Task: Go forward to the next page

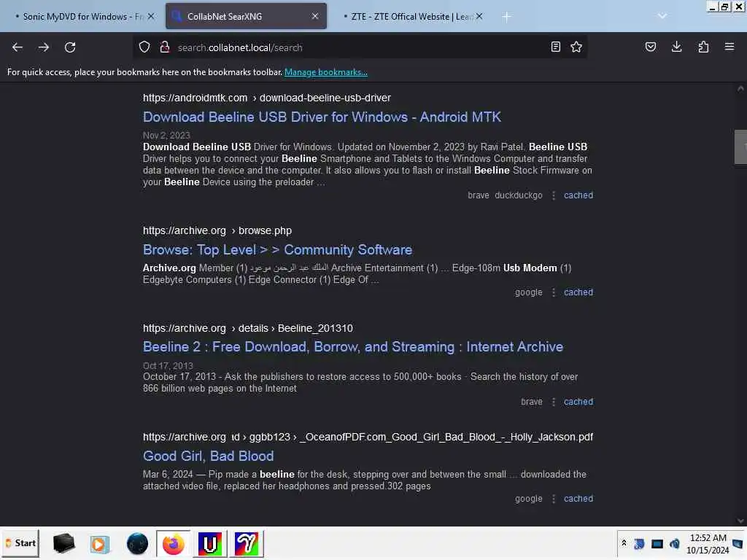Action: pos(43,47)
